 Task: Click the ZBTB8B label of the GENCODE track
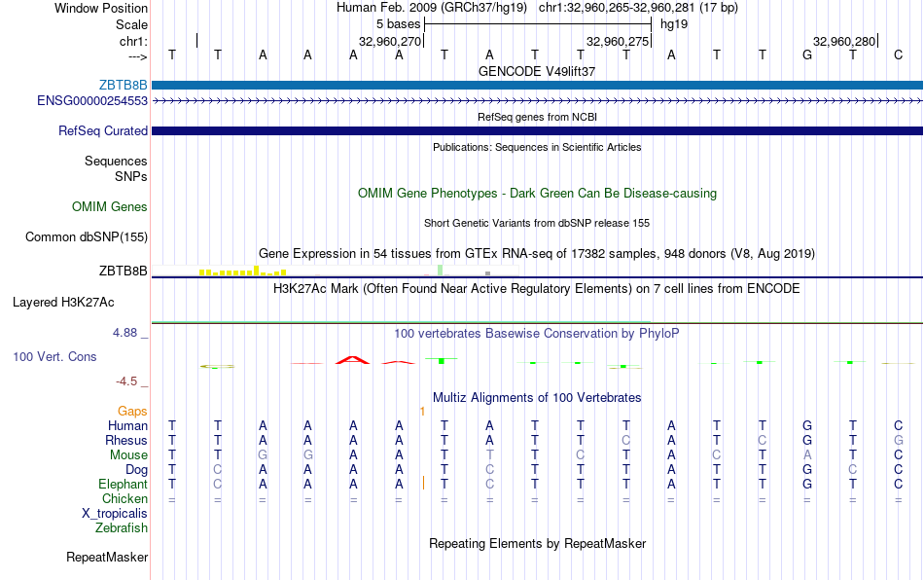pyautogui.click(x=123, y=86)
